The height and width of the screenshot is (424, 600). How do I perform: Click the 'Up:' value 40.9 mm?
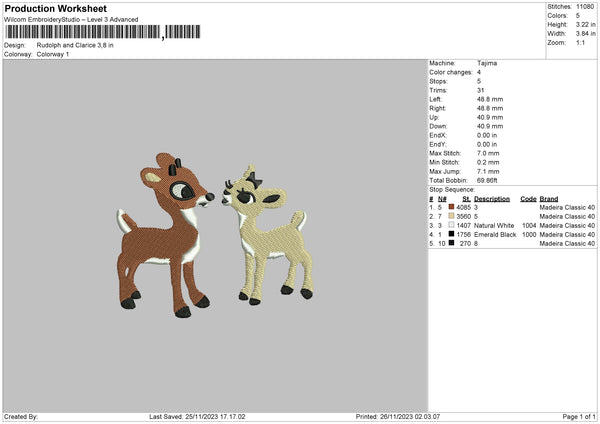pyautogui.click(x=490, y=117)
